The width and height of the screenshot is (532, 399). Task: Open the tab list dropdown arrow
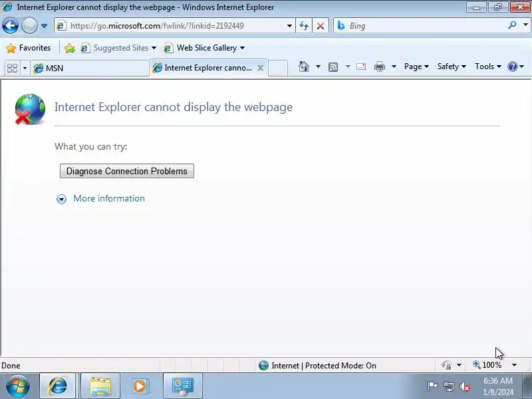tap(25, 68)
